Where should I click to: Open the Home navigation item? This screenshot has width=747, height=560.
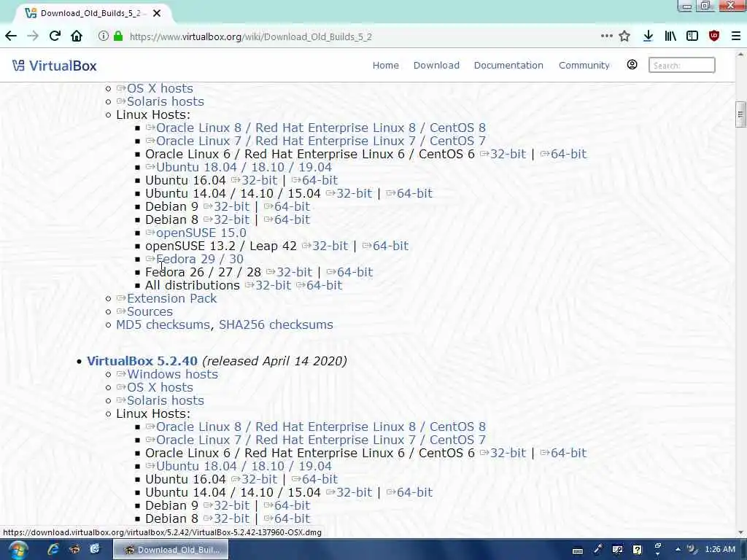(385, 65)
